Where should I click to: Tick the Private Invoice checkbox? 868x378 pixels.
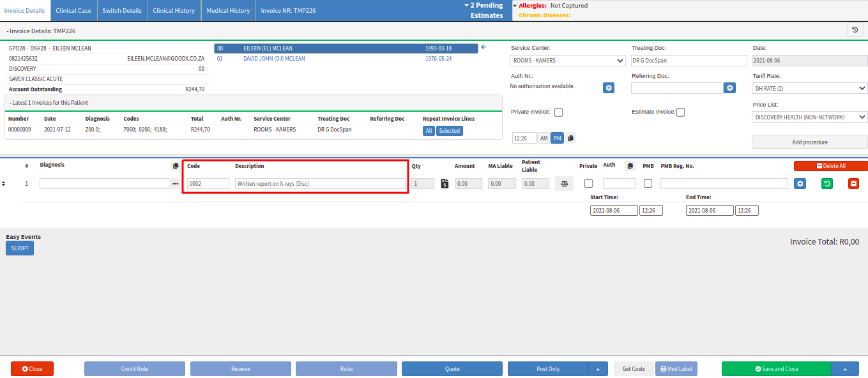click(x=558, y=112)
